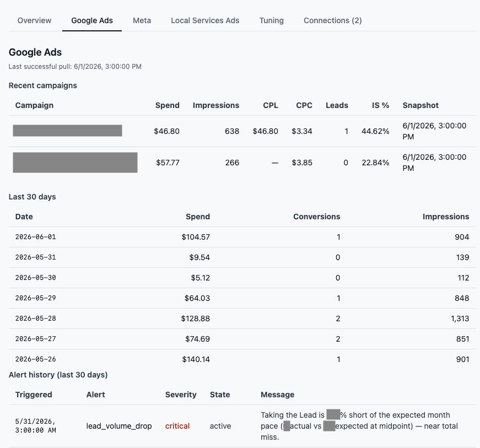Viewport: 480px width, 448px height.
Task: Go to Local Services Ads tab
Action: [205, 20]
